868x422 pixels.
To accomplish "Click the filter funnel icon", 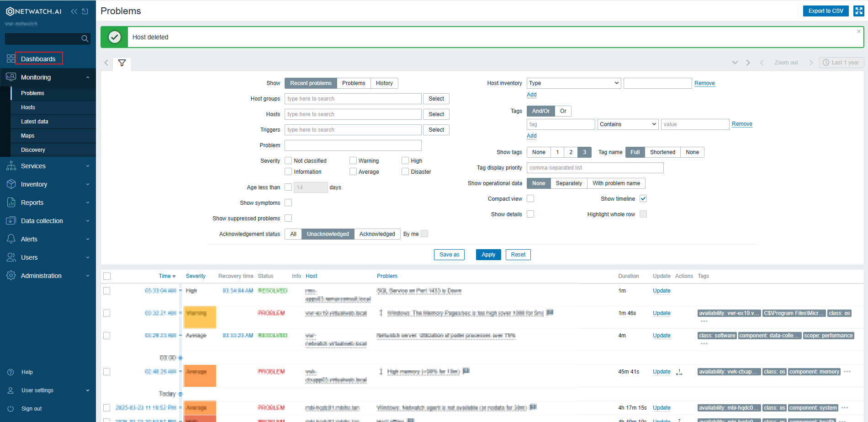I will click(x=122, y=64).
